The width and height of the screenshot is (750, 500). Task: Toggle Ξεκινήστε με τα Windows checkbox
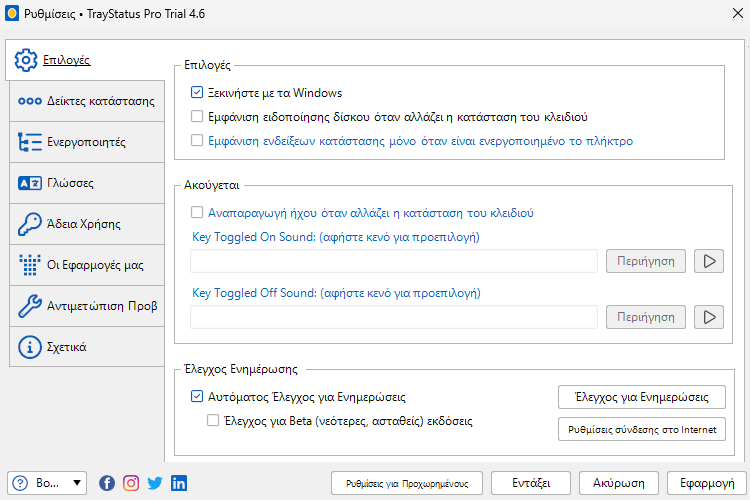click(197, 92)
